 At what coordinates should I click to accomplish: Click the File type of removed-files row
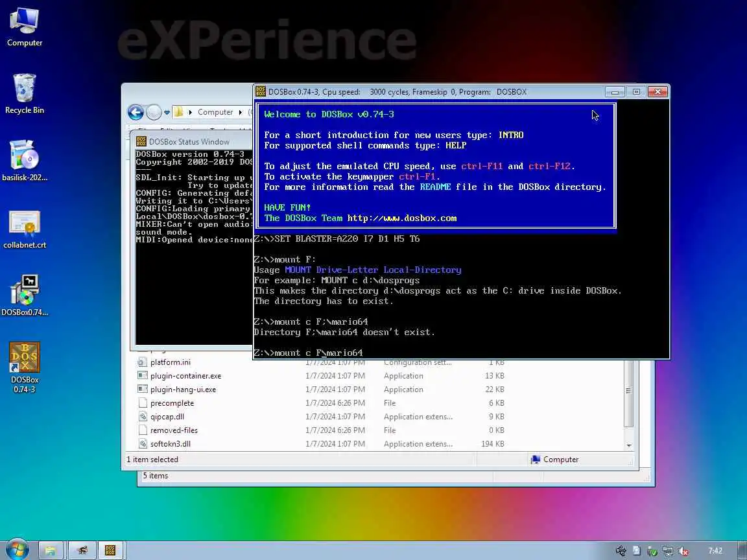pos(390,430)
